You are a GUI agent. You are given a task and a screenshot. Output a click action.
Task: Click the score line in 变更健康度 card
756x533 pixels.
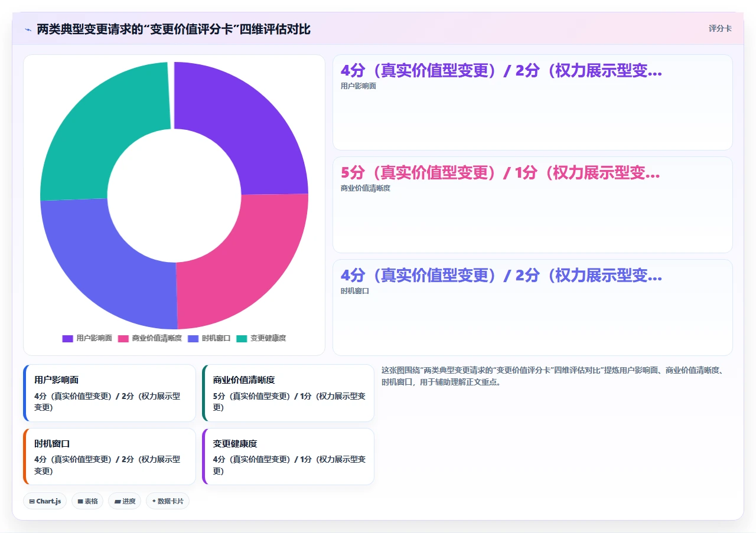pos(289,465)
